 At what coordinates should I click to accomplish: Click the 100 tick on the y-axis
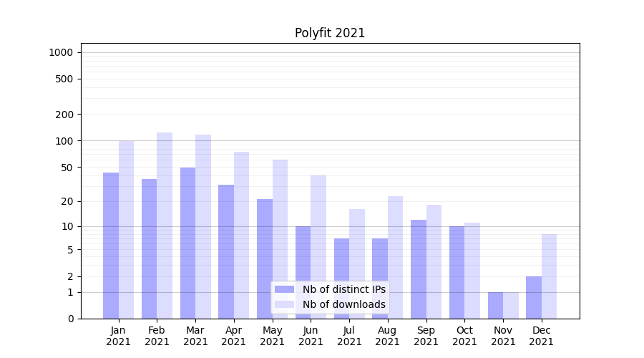tap(65, 141)
